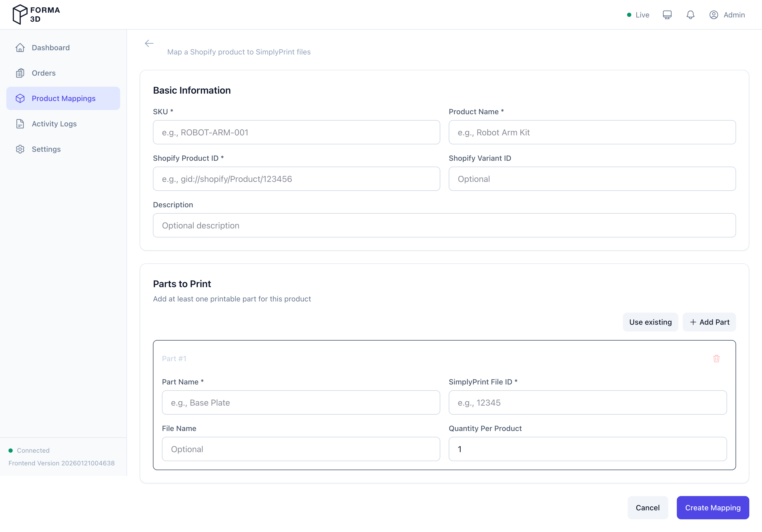The height and width of the screenshot is (532, 762).
Task: Click the Live status indicator
Action: click(x=638, y=15)
